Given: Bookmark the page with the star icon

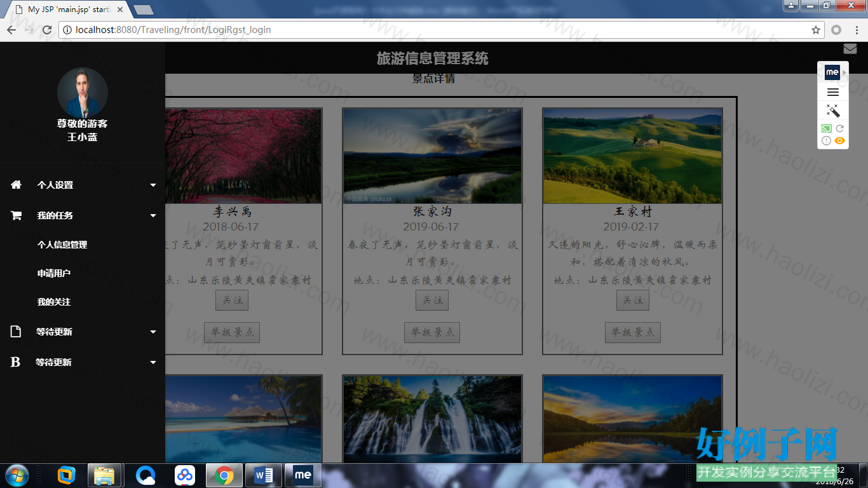Looking at the screenshot, I should pyautogui.click(x=816, y=30).
